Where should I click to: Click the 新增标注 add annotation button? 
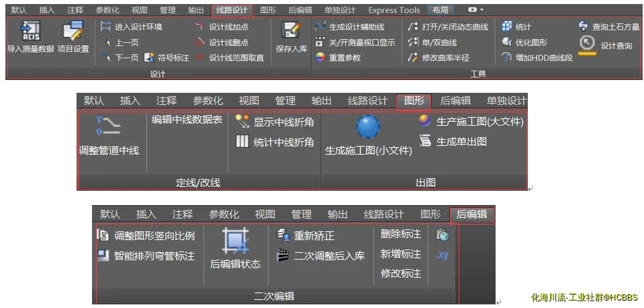point(400,254)
